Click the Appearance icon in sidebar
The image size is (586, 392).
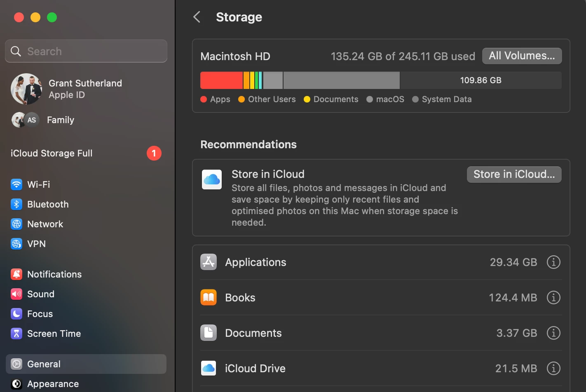pos(16,384)
